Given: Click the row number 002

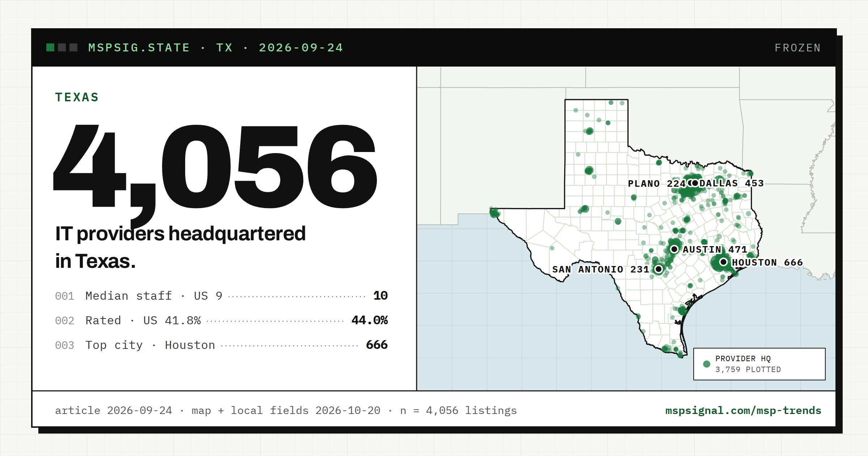Looking at the screenshot, I should click(x=64, y=321).
